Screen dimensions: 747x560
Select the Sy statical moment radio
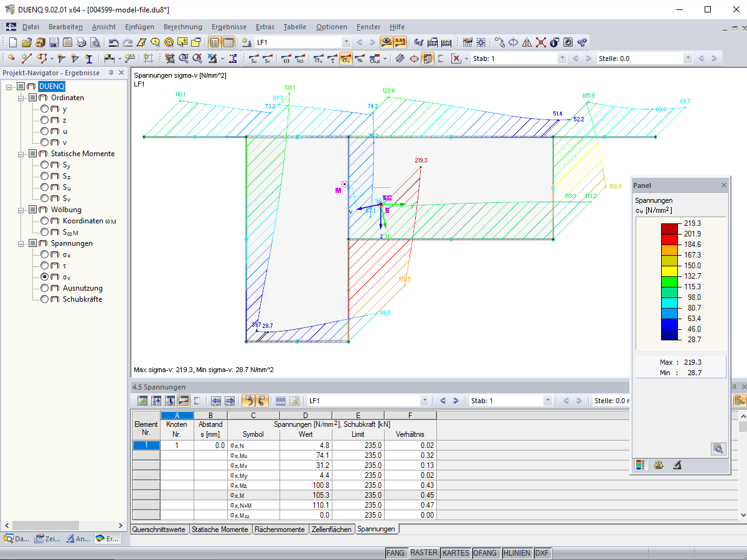(45, 165)
